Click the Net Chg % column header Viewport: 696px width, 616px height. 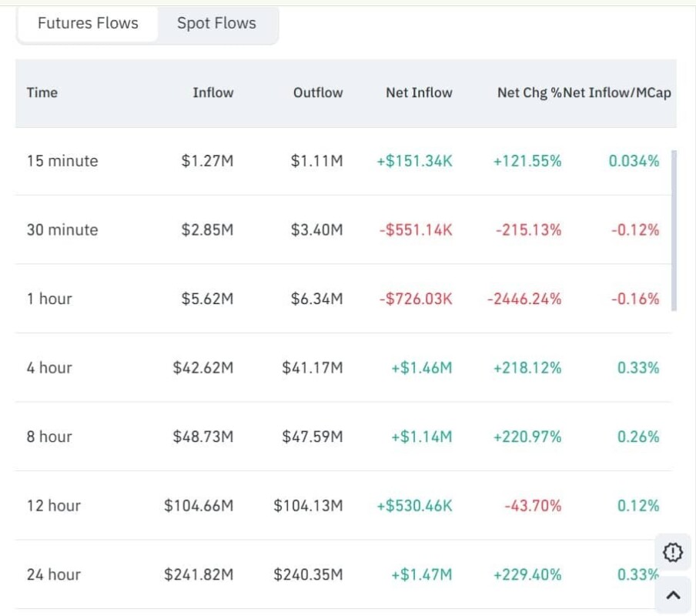(x=529, y=92)
